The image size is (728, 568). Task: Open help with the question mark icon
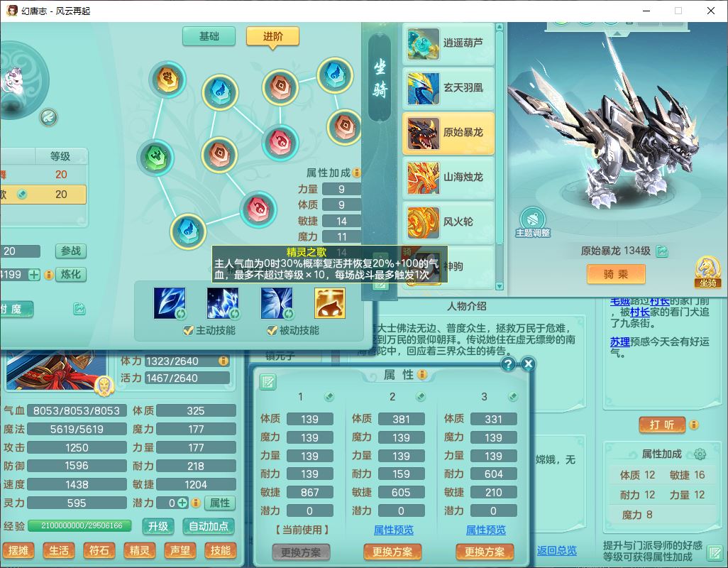pos(508,364)
